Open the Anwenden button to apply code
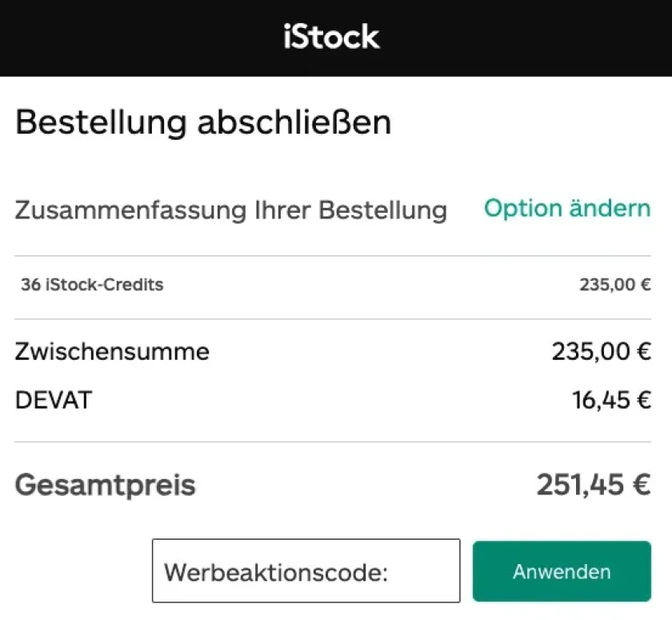Screen dimensions: 672x620 pos(561,570)
